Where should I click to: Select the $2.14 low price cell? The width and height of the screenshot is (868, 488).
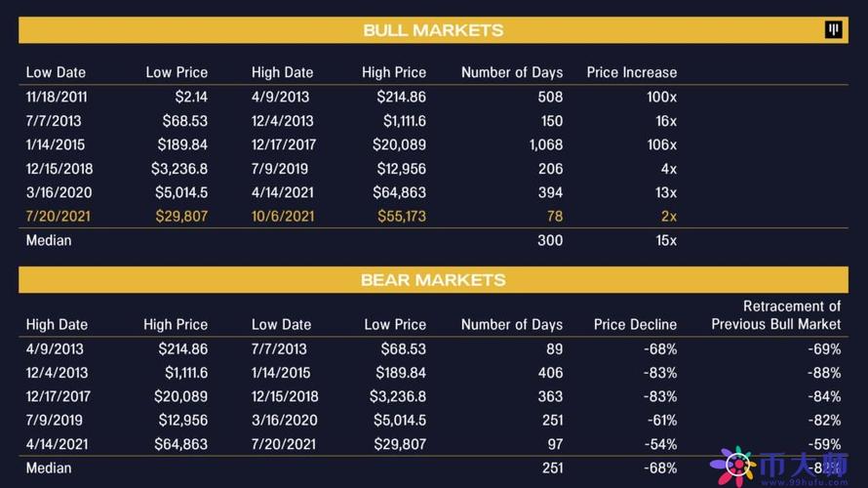(189, 97)
